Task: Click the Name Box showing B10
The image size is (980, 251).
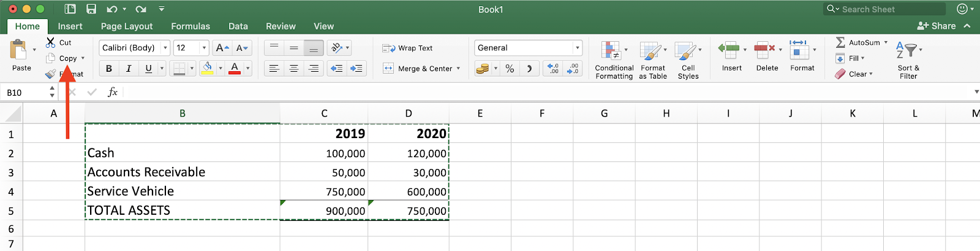Action: (24, 92)
